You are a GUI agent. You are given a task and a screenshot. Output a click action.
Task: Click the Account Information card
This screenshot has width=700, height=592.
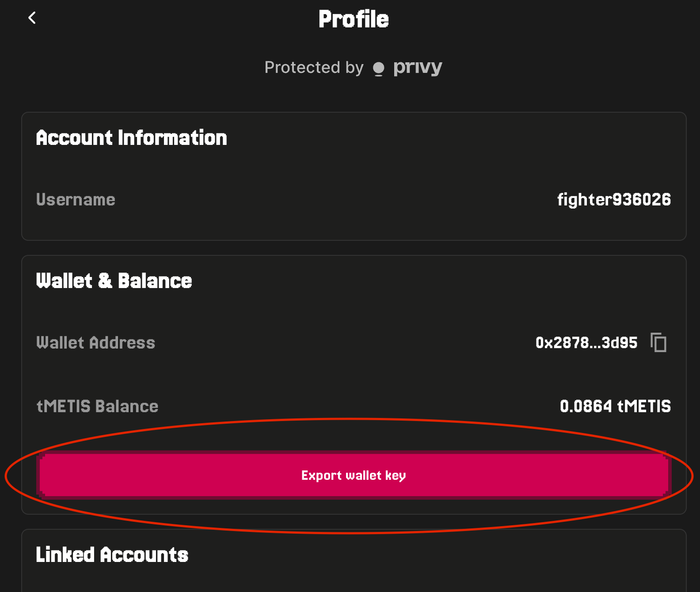point(354,176)
